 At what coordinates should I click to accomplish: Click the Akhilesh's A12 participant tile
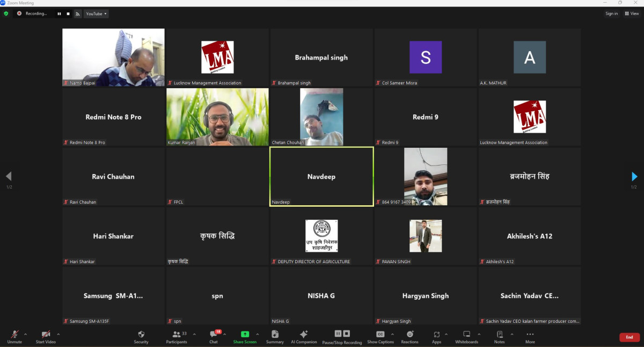(x=530, y=236)
